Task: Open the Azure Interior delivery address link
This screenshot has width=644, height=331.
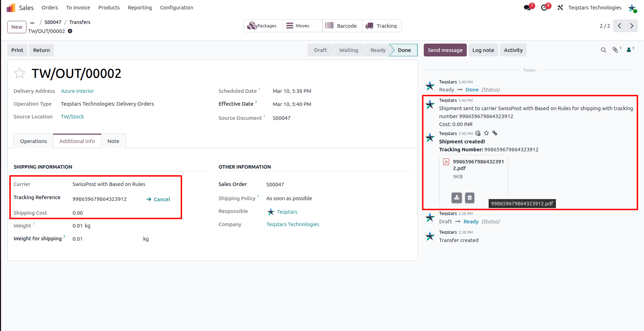Action: 77,91
